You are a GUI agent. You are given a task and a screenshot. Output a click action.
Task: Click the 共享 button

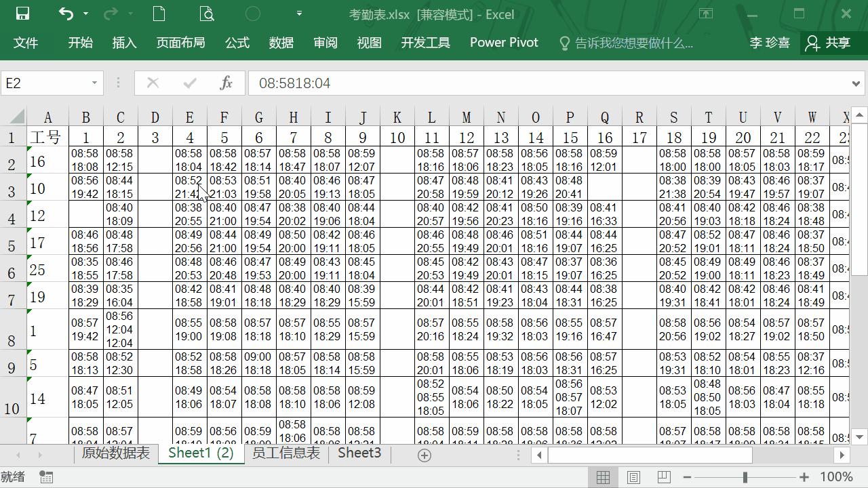[834, 42]
